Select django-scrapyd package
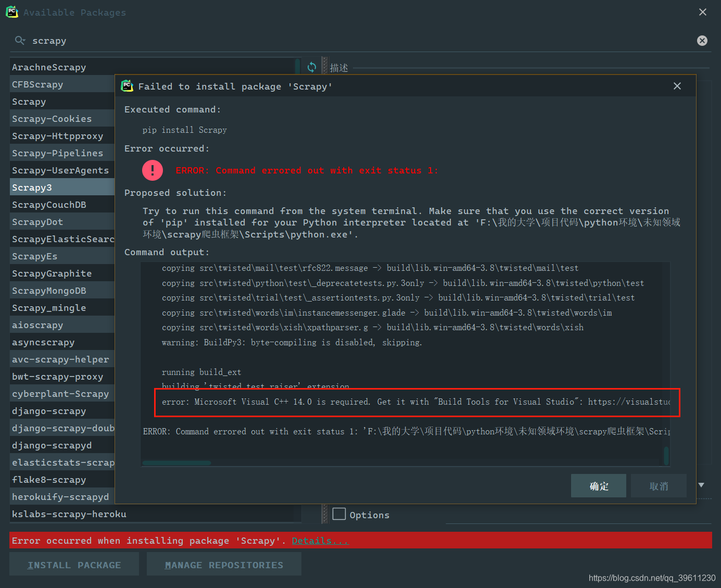This screenshot has height=588, width=721. [x=62, y=445]
